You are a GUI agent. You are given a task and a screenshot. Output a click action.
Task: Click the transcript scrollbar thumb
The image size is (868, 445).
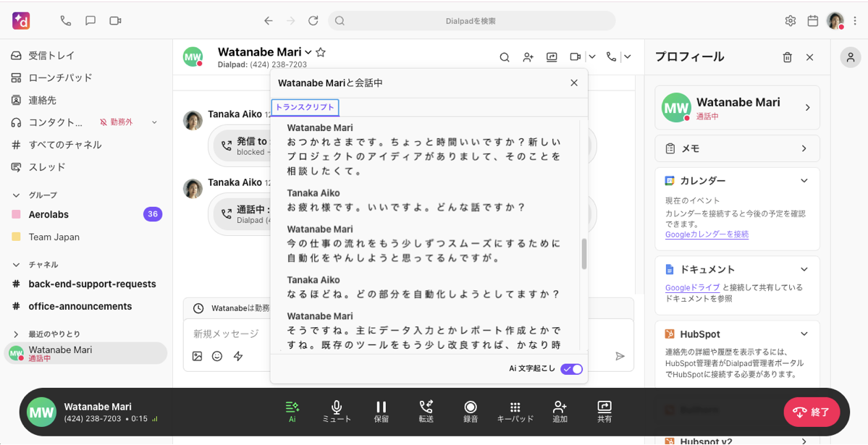point(584,254)
